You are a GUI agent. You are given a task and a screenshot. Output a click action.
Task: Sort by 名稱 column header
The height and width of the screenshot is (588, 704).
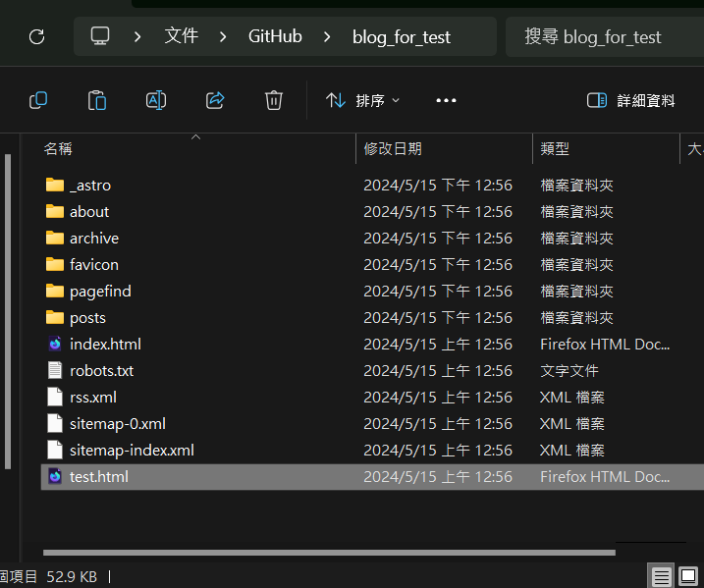(58, 148)
